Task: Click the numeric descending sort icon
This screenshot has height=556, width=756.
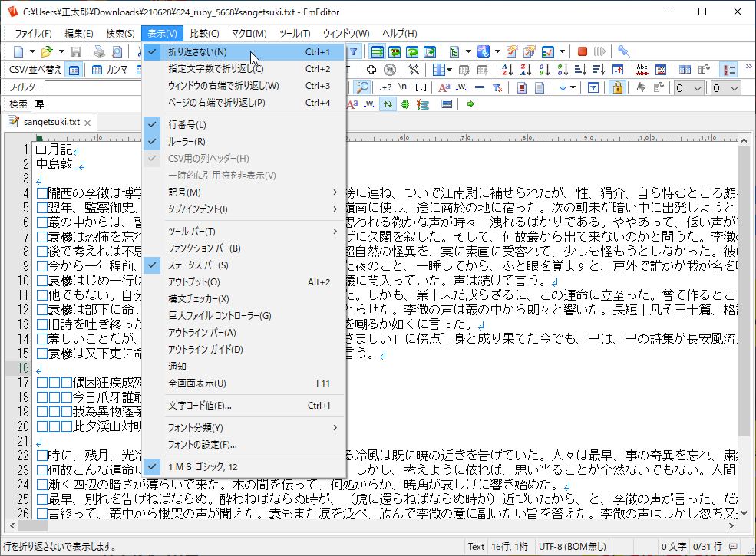Action: 563,70
